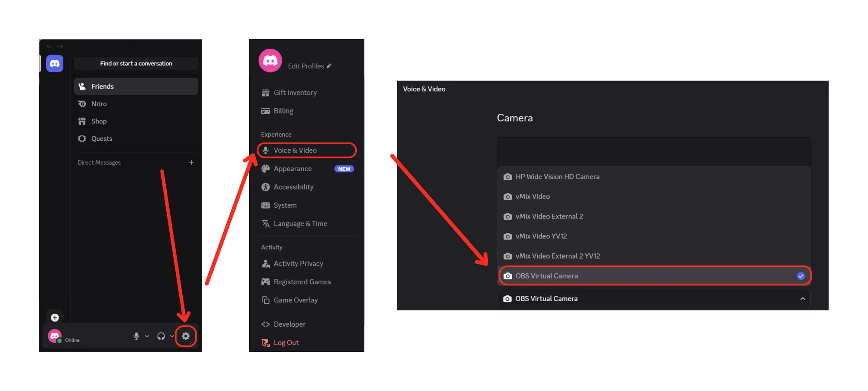Screen dimensions: 868x391
Task: Open Gift Inventory settings
Action: (307, 93)
